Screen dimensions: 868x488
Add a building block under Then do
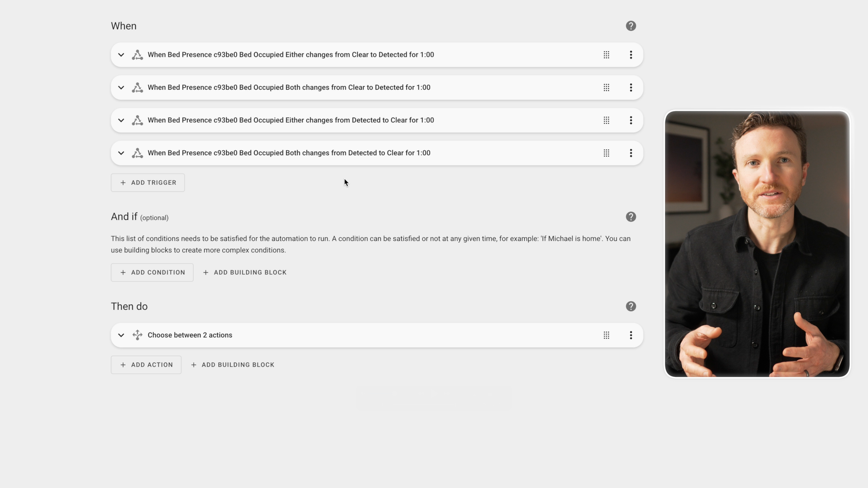pos(233,365)
